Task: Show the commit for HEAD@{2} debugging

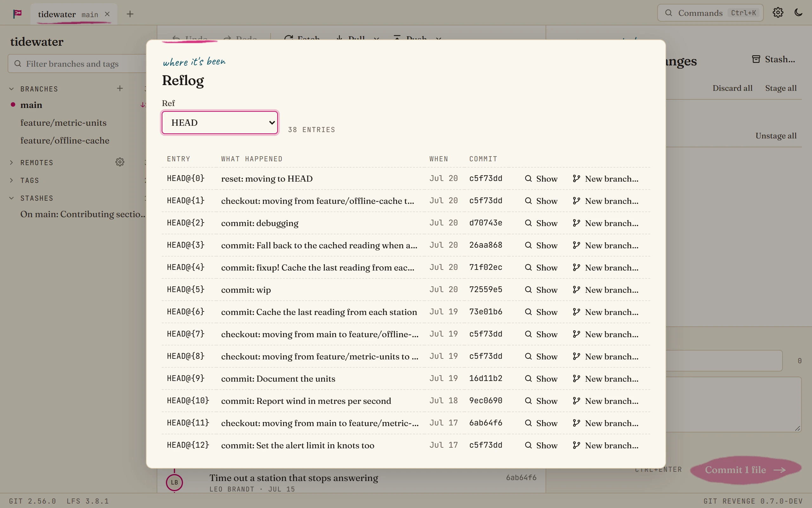Action: (x=541, y=223)
